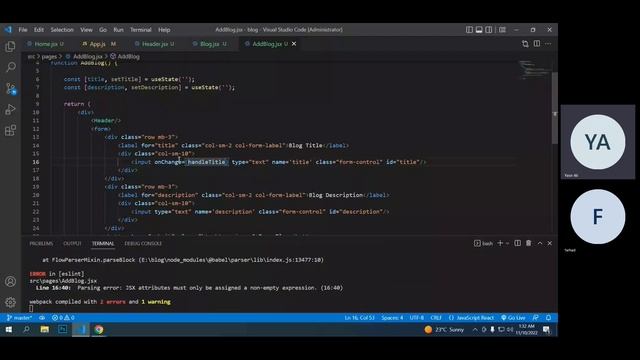Image resolution: width=640 pixels, height=360 pixels.
Task: Open the Accounts menu icon
Action: [11, 281]
